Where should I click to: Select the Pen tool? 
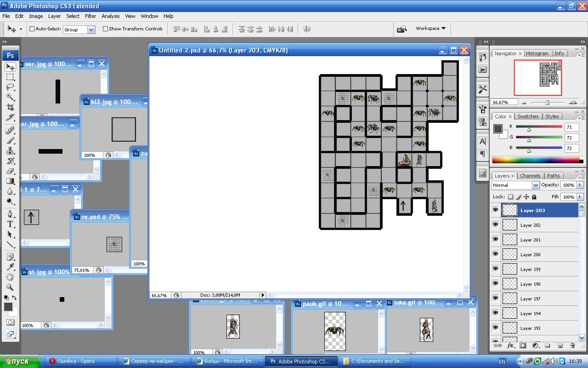pos(10,214)
